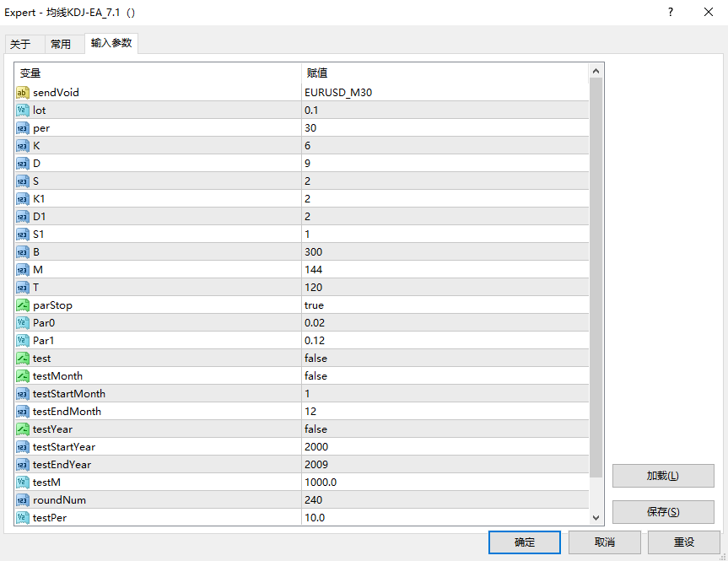Click the vertical scrollbar thumb
728x561 pixels.
(x=596, y=278)
